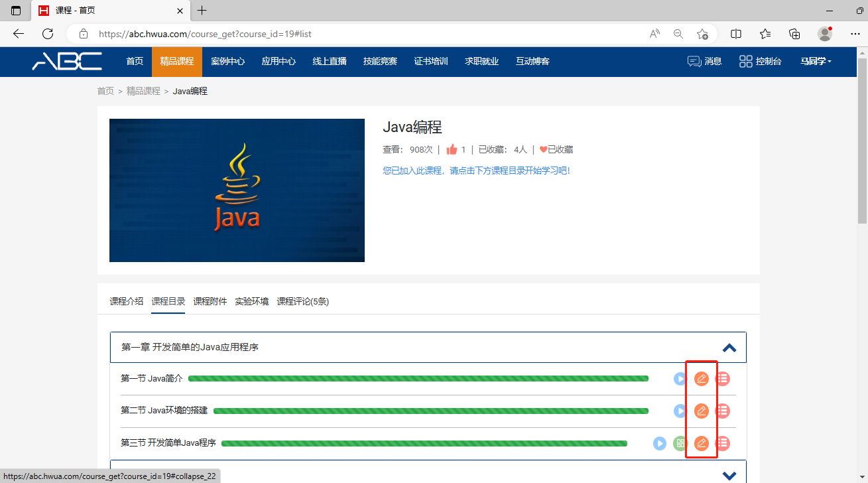Open the 消息 messages icon
The width and height of the screenshot is (868, 483).
tap(694, 61)
